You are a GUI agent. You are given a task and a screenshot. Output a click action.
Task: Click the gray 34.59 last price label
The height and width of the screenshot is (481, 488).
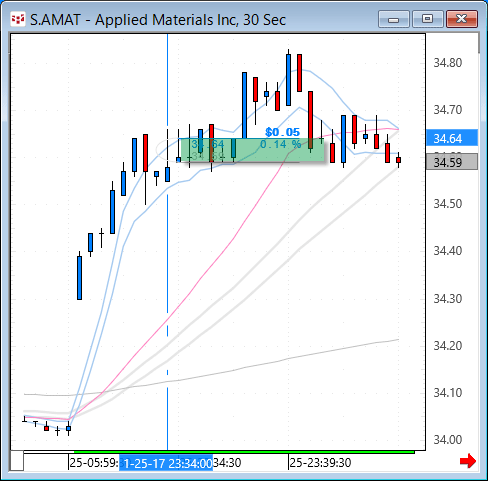point(452,162)
